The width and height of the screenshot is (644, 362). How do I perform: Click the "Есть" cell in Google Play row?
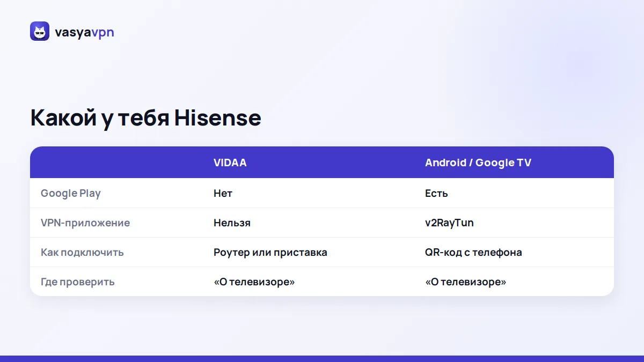[436, 193]
